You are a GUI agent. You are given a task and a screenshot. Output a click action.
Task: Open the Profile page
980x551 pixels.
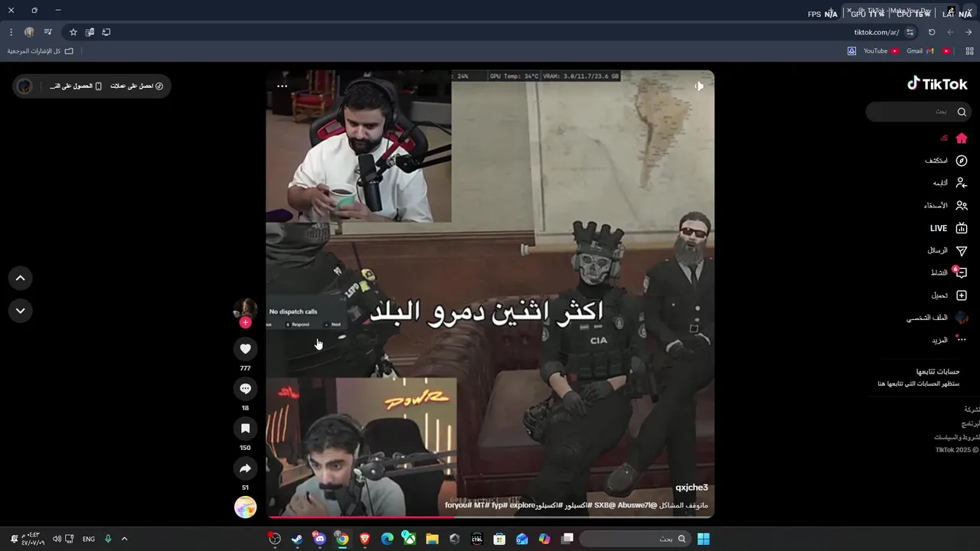coord(938,318)
